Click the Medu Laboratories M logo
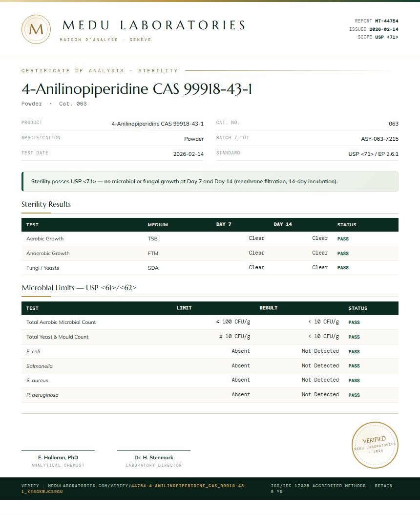This screenshot has height=515, width=420. tap(36, 29)
